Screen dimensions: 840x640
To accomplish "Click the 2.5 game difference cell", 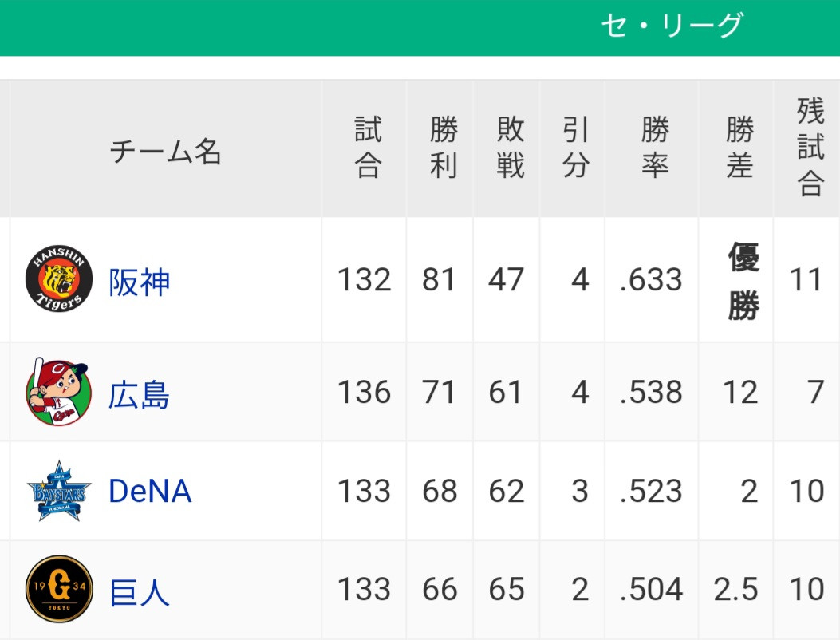I will click(x=735, y=589).
